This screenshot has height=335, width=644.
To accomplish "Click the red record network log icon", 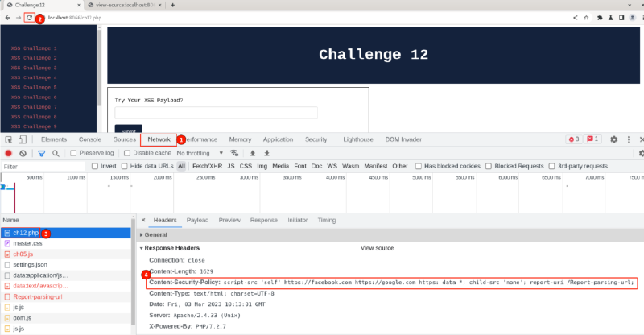I will 9,153.
